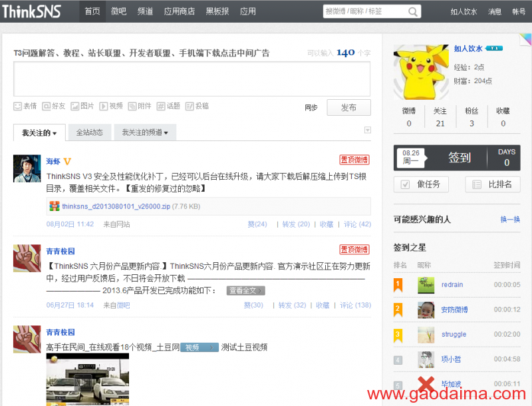Click the search magnifier icon
The width and height of the screenshot is (532, 406).
coord(412,11)
